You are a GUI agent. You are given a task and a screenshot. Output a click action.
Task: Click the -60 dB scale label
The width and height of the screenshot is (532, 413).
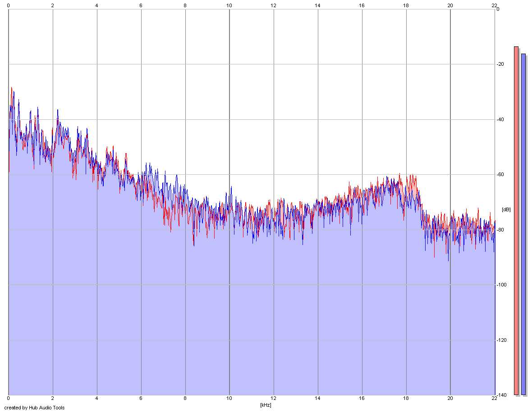(x=500, y=174)
